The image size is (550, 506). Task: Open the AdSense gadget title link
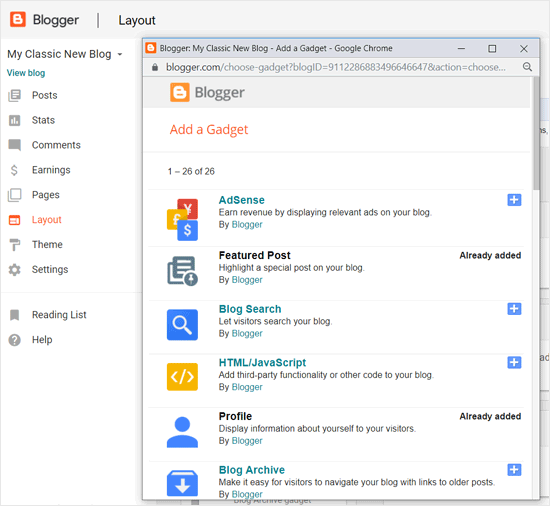point(242,200)
